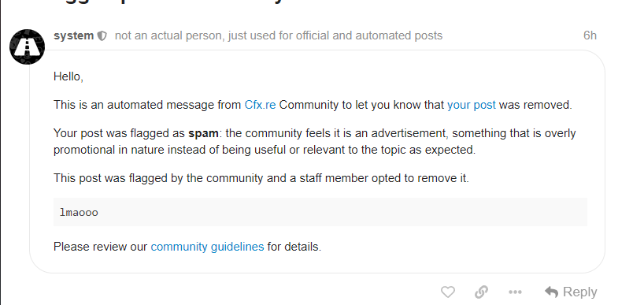The image size is (644, 305).
Task: Click the 'Hello,' greeting line
Action: (68, 77)
